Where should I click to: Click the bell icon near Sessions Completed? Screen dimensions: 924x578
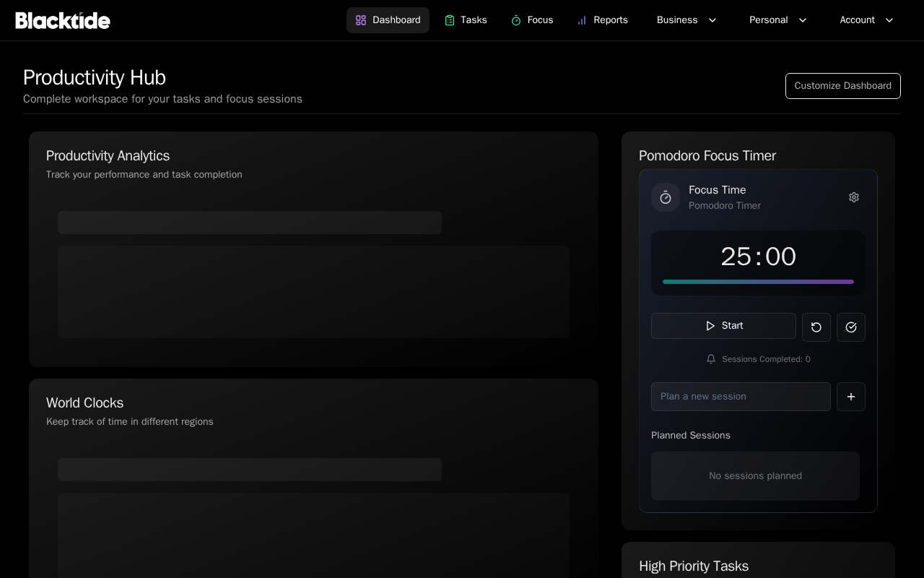click(x=711, y=359)
